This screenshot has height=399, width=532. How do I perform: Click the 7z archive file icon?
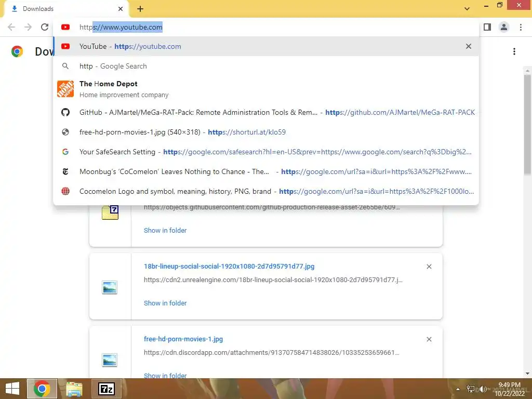[110, 212]
